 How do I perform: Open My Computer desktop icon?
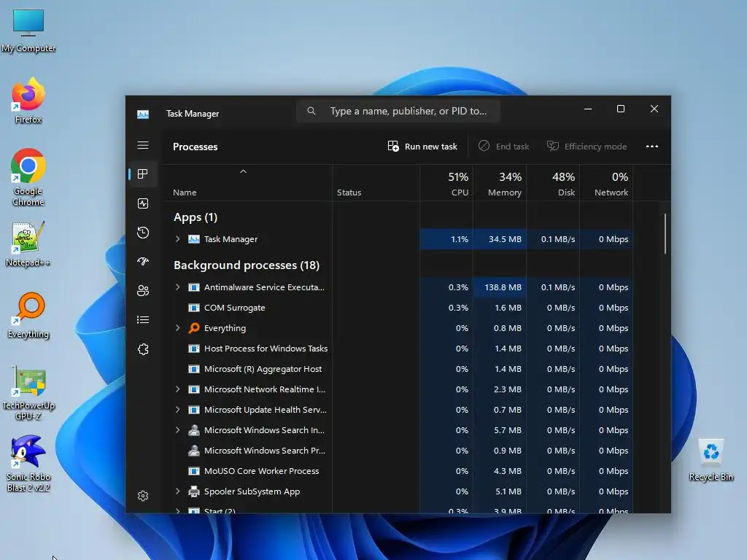tap(28, 31)
